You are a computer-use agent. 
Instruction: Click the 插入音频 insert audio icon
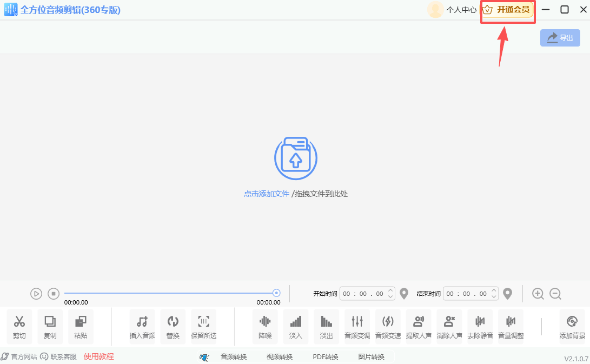click(142, 326)
